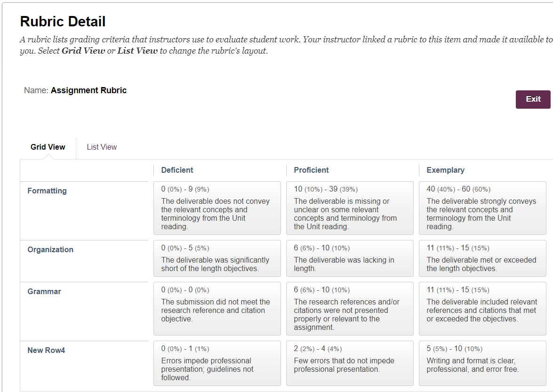
Task: Select the Formatting row label
Action: click(47, 191)
